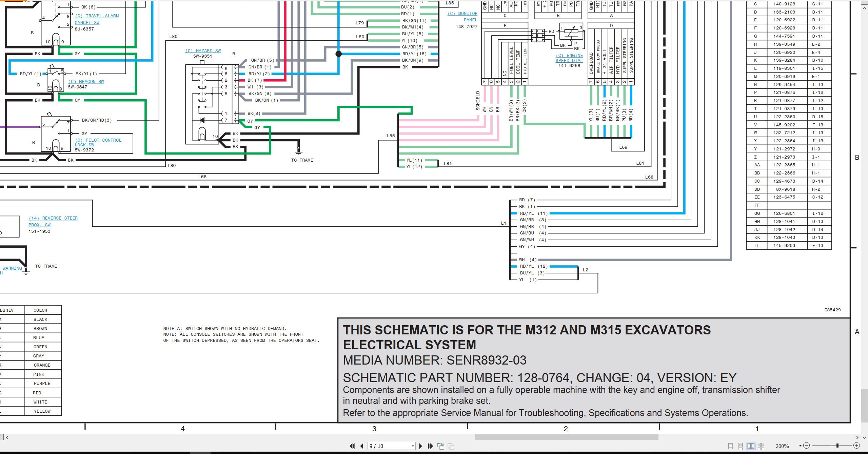
Task: Click the zoom out minus button
Action: click(807, 446)
